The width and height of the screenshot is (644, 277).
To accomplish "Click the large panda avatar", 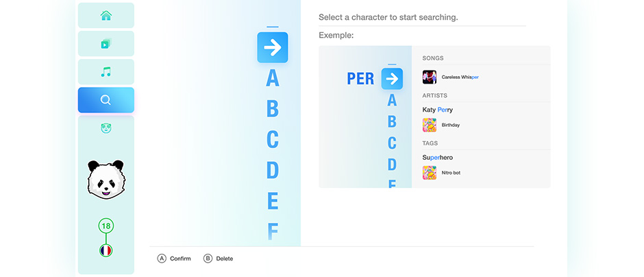I will pyautogui.click(x=106, y=180).
